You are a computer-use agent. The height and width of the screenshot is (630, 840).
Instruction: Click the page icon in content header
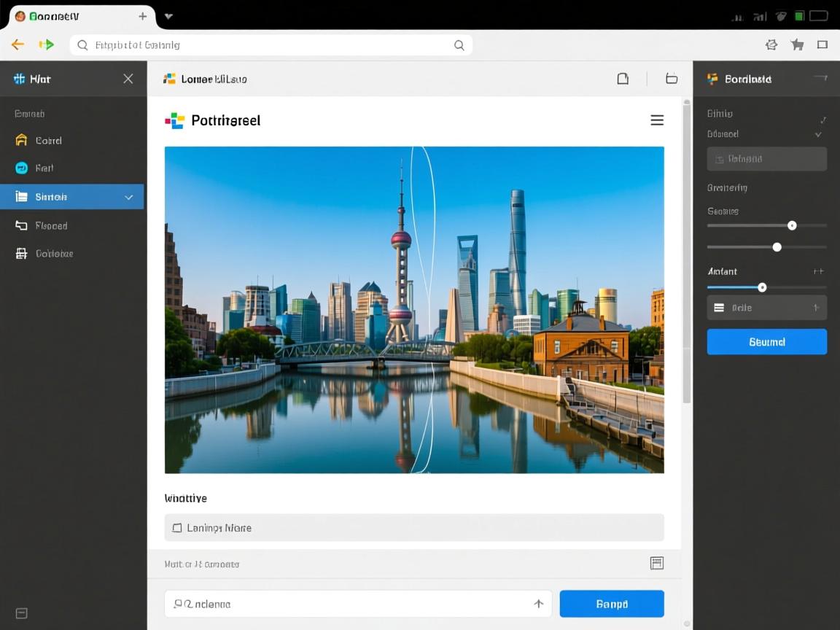coord(623,79)
